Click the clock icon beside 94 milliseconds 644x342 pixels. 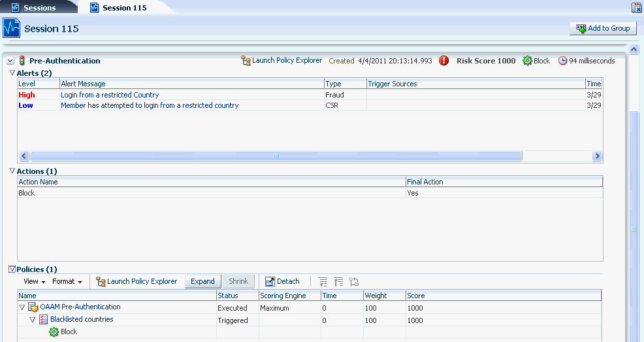tap(562, 61)
